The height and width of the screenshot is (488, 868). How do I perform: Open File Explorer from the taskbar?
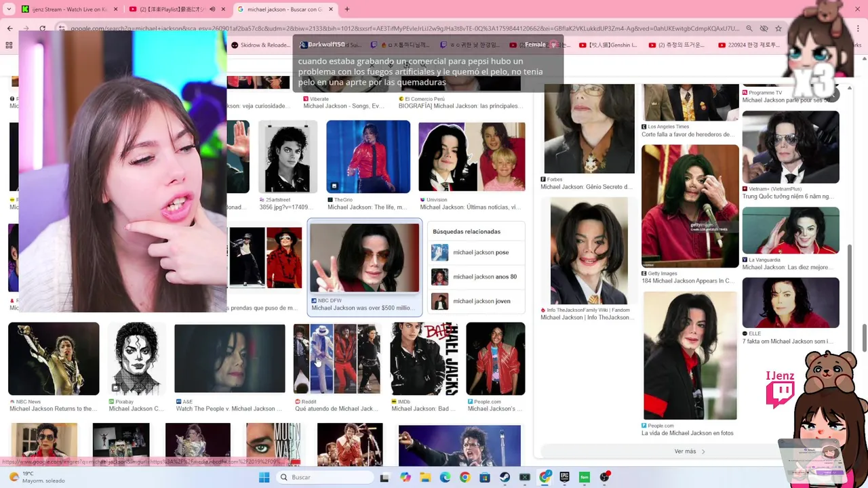pos(425,477)
